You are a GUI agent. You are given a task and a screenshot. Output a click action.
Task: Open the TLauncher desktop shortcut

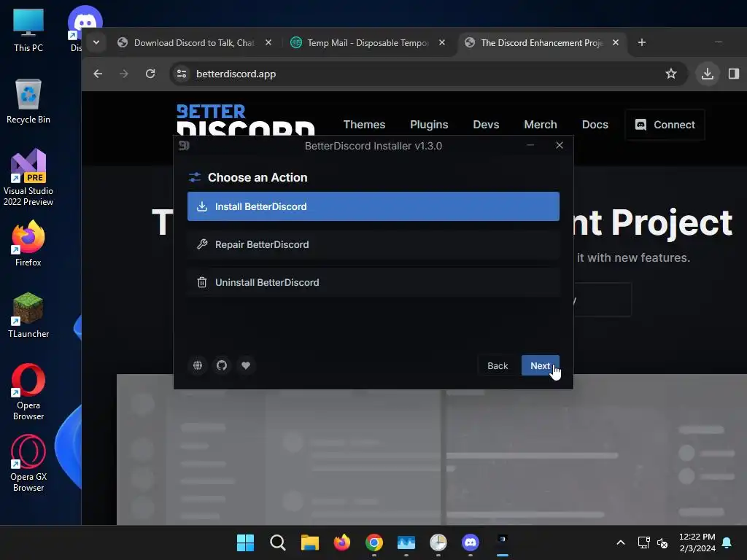(28, 315)
